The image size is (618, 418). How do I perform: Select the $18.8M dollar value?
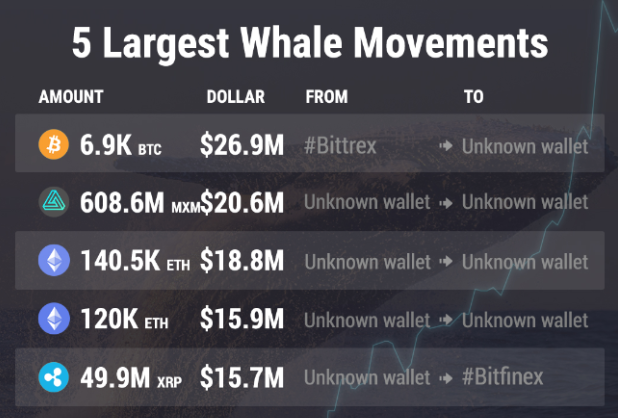tap(242, 261)
